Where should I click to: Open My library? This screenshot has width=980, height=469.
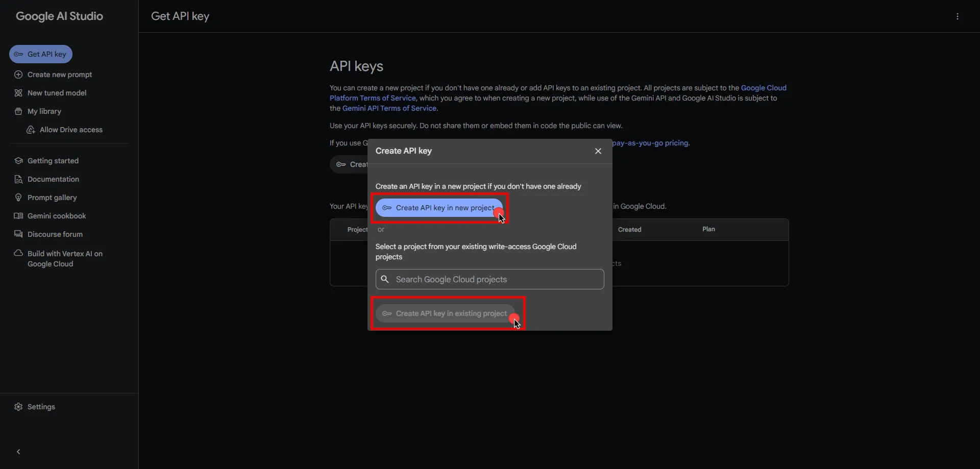pos(44,111)
